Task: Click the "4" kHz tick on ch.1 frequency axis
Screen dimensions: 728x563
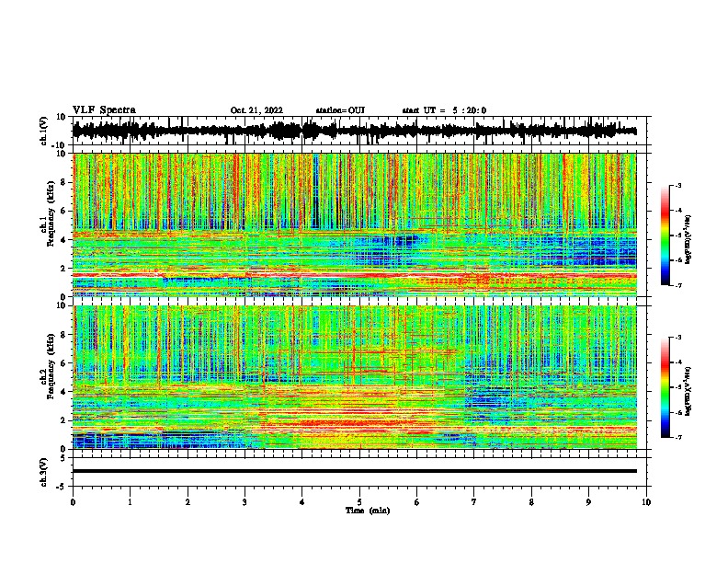Action: (x=63, y=240)
